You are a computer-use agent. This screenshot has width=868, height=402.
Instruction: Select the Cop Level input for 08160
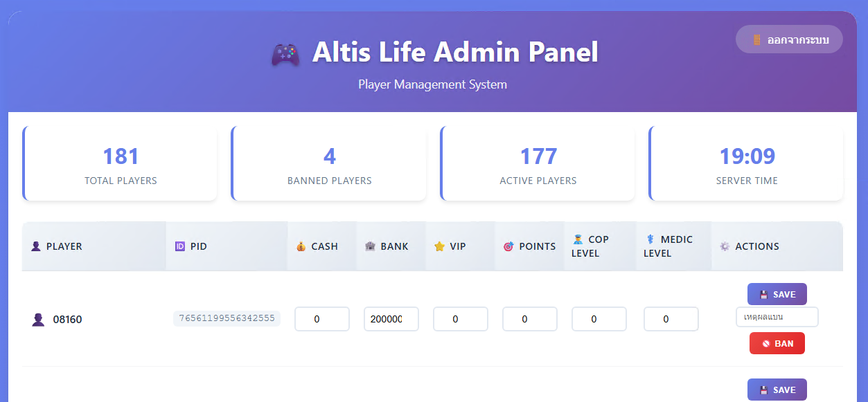pyautogui.click(x=599, y=319)
